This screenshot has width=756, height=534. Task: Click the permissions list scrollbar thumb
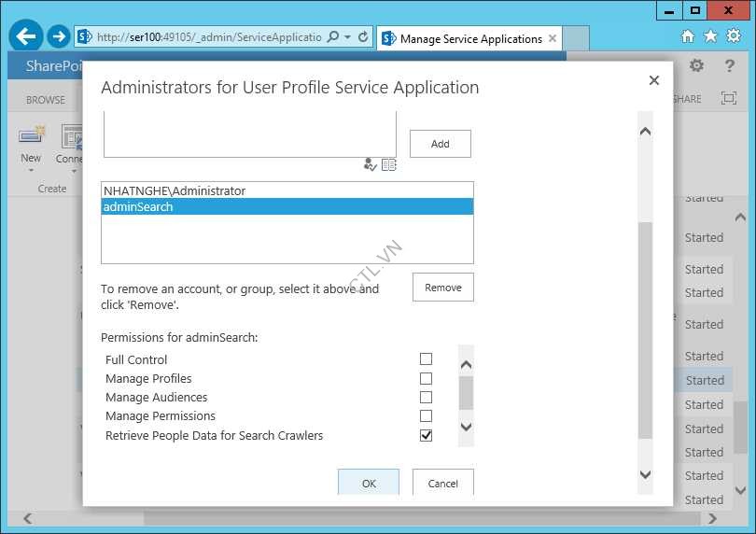(x=466, y=393)
